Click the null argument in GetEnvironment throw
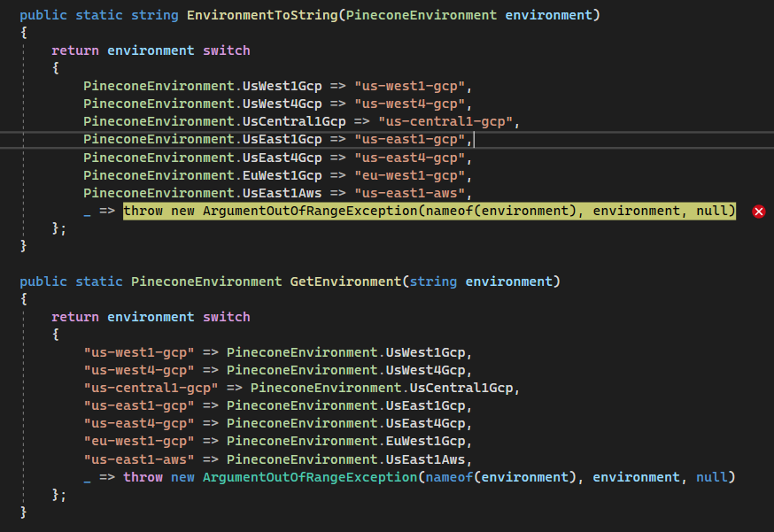Viewport: 774px width, 532px height. coord(712,478)
